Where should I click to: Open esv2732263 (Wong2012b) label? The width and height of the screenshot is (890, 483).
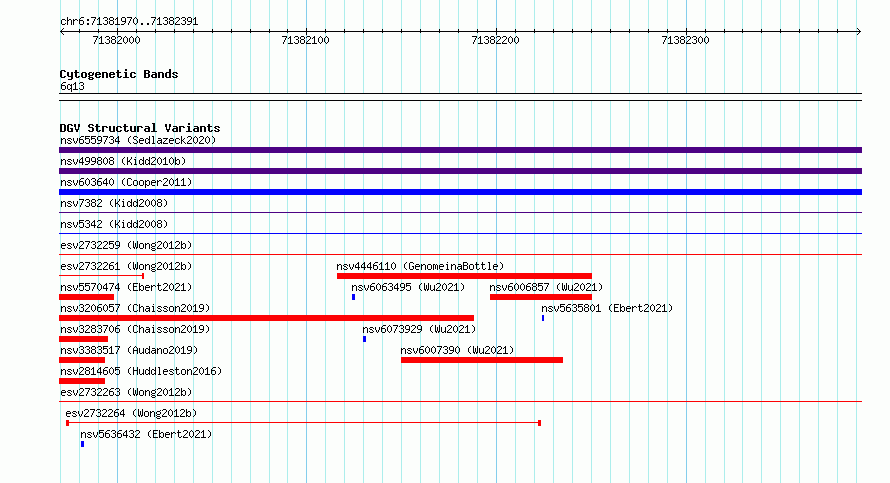[126, 392]
